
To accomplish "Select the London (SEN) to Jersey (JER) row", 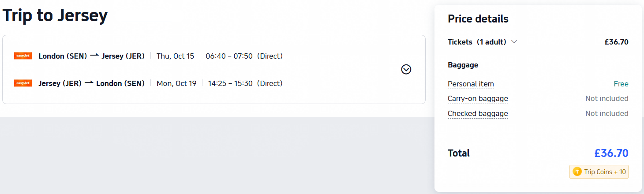I will (x=148, y=56).
